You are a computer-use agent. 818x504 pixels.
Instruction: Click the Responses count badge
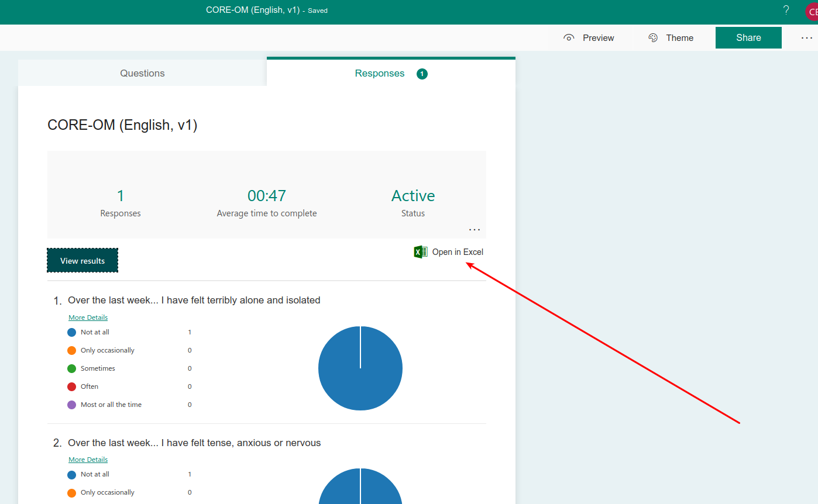click(422, 73)
